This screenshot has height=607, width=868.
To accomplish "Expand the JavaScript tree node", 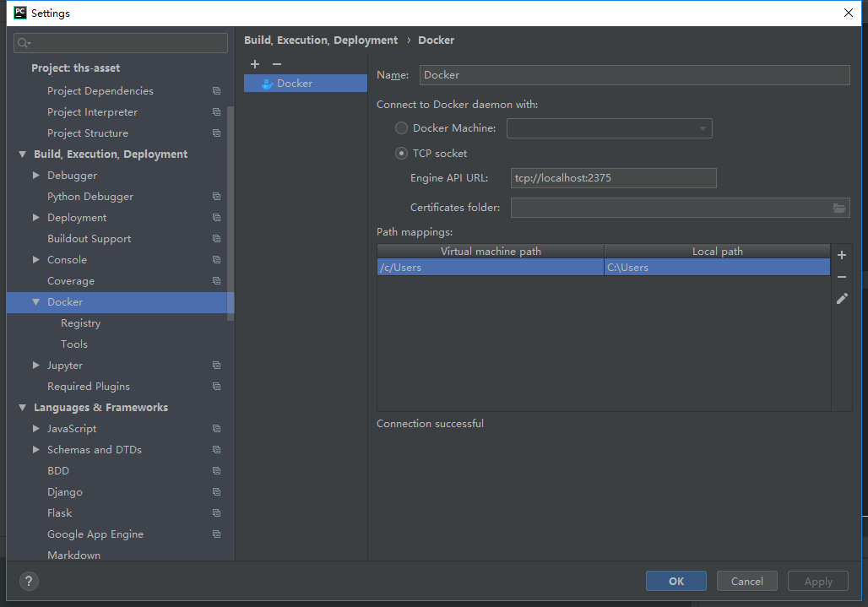I will point(36,428).
